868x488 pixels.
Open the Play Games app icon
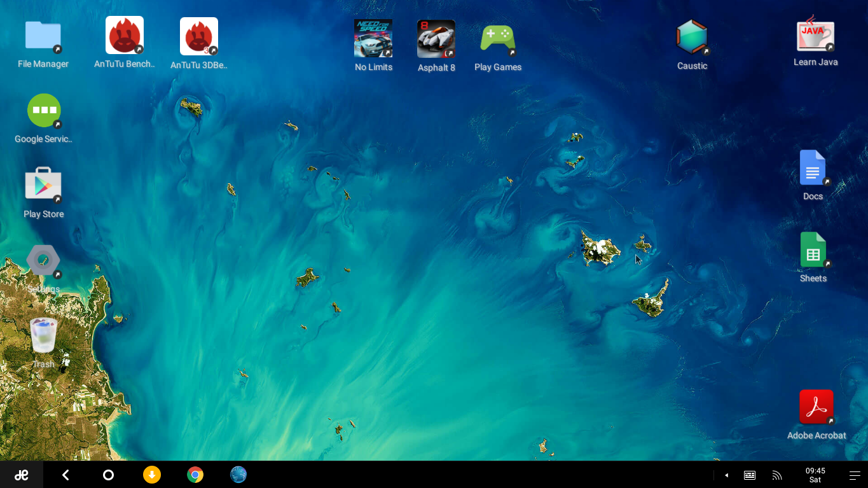point(498,38)
